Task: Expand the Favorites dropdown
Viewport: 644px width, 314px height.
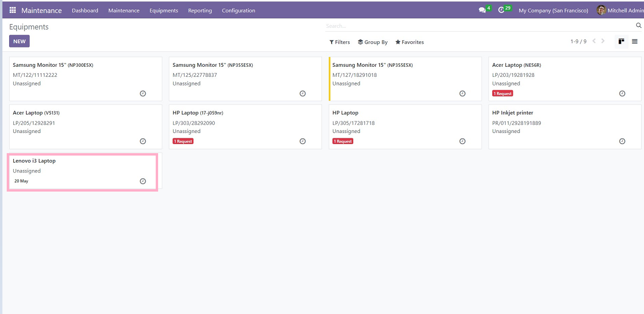Action: tap(409, 42)
